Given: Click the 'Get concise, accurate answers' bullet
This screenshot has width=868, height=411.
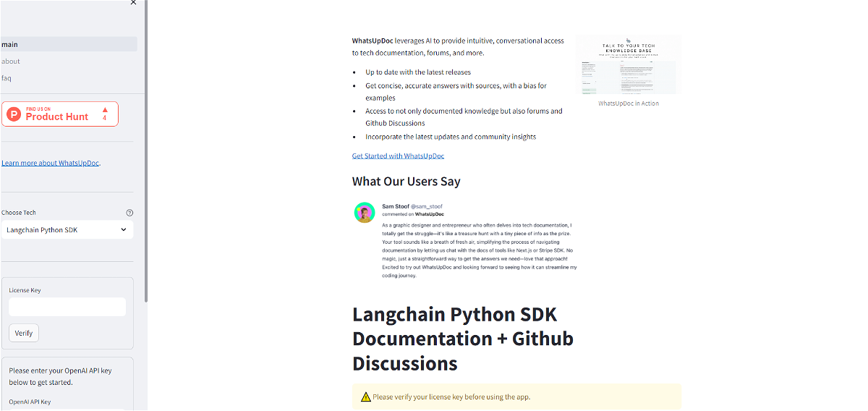Looking at the screenshot, I should tap(456, 92).
